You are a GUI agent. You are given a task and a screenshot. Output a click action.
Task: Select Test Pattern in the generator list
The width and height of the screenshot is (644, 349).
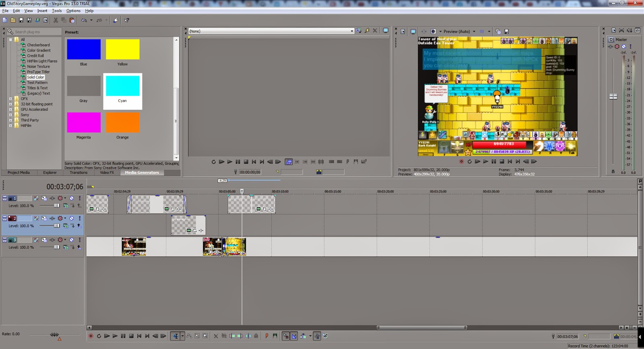(37, 83)
